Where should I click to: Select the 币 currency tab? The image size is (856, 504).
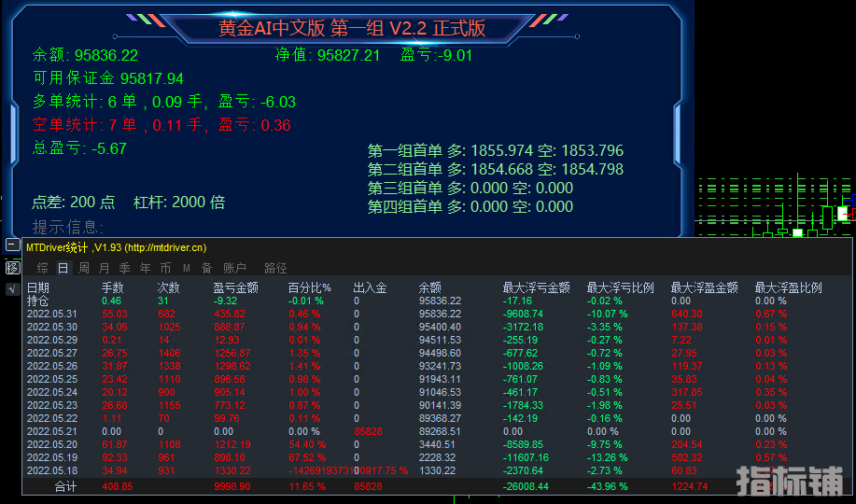point(165,268)
